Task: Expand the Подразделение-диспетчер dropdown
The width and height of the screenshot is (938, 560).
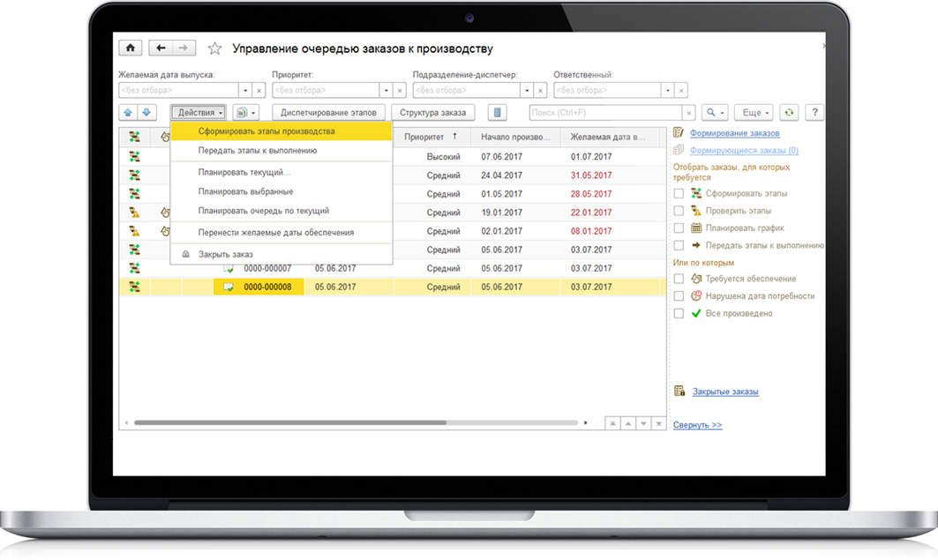Action: click(527, 90)
